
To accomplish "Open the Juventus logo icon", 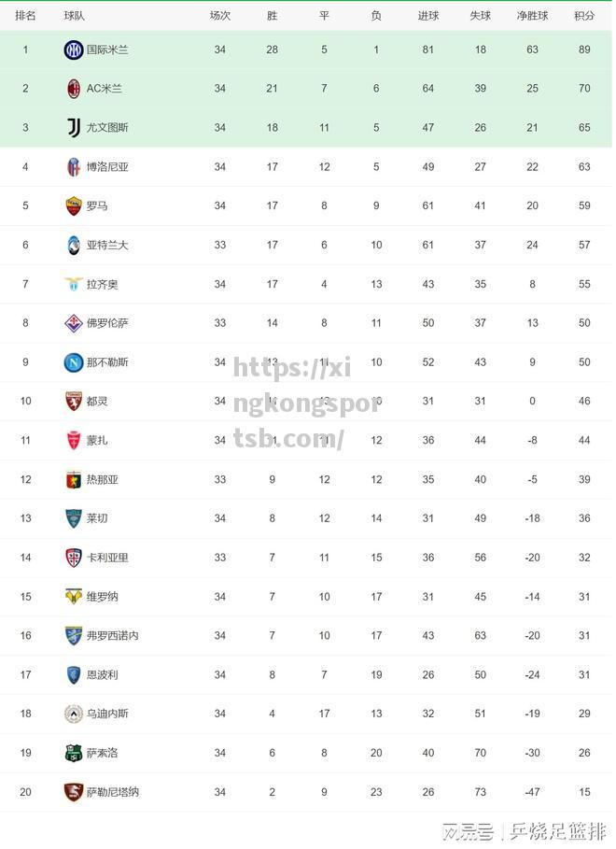I will coord(74,128).
